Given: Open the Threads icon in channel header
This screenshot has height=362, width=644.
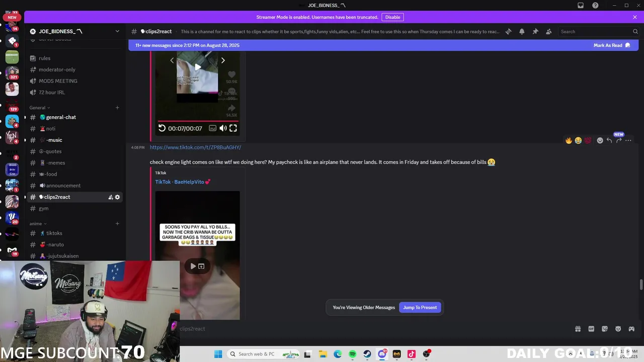Looking at the screenshot, I should [508, 31].
